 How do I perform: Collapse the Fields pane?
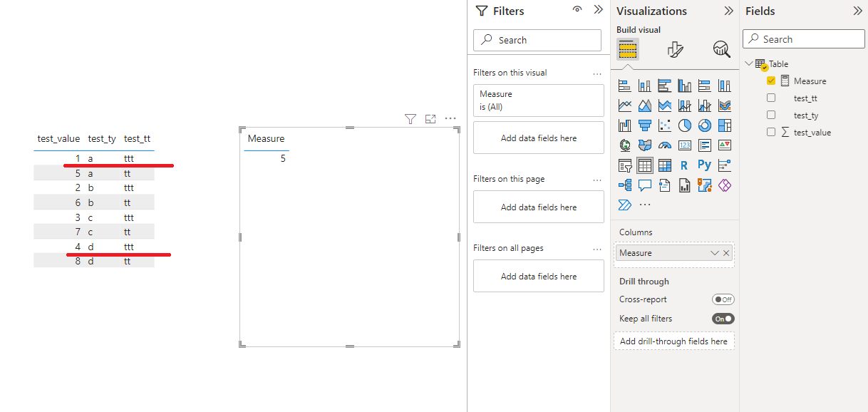click(857, 11)
